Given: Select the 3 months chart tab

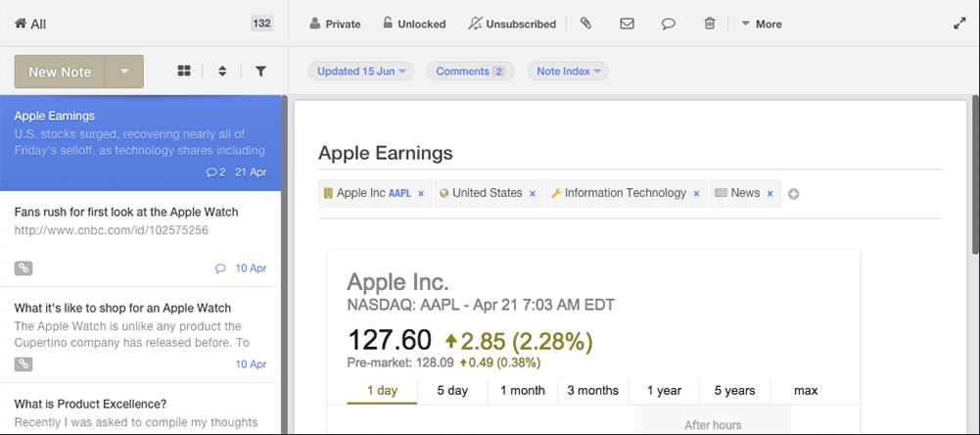Looking at the screenshot, I should coord(593,391).
